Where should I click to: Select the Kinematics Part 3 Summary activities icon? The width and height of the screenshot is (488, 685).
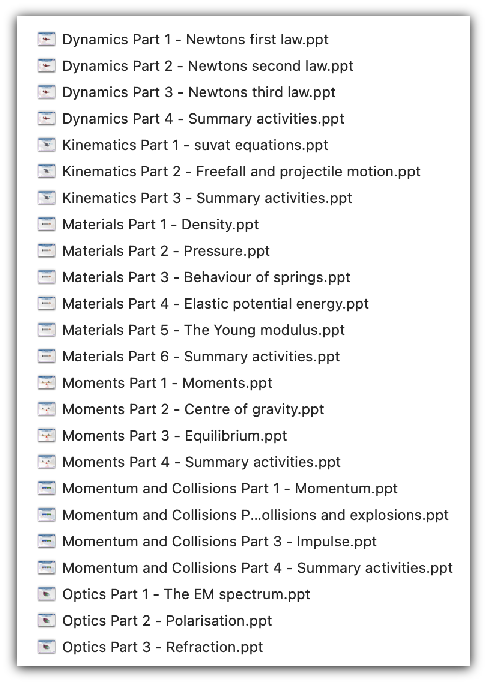pos(46,198)
